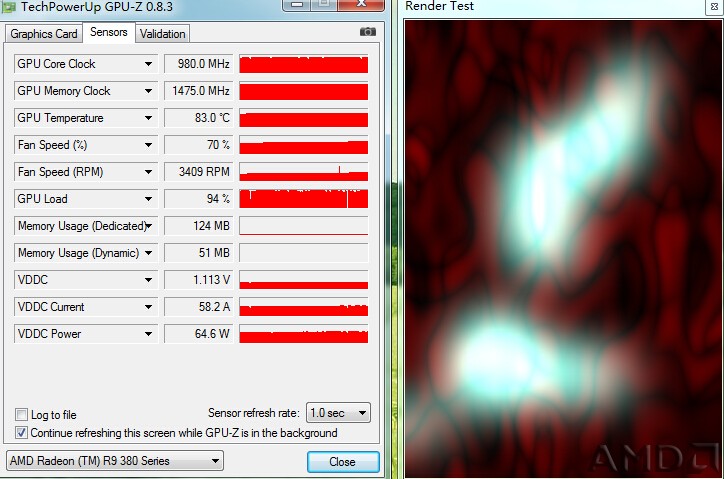The height and width of the screenshot is (479, 724).
Task: Open Memory Usage (Dynamic) dropdown
Action: click(148, 253)
